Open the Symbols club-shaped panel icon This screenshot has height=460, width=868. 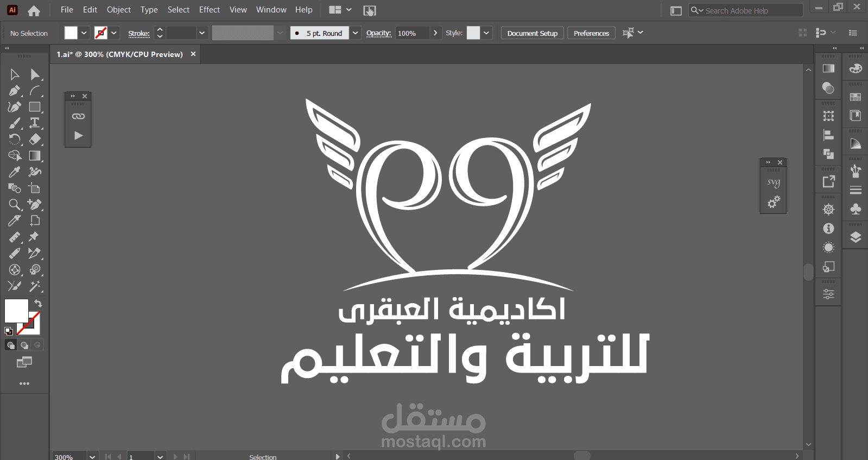click(x=856, y=209)
